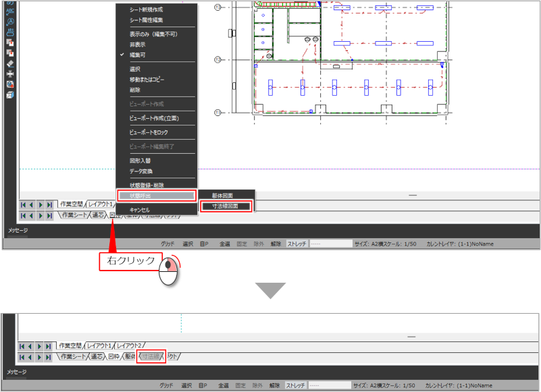Jump to last sheet tab in upper screenshot

coord(49,216)
